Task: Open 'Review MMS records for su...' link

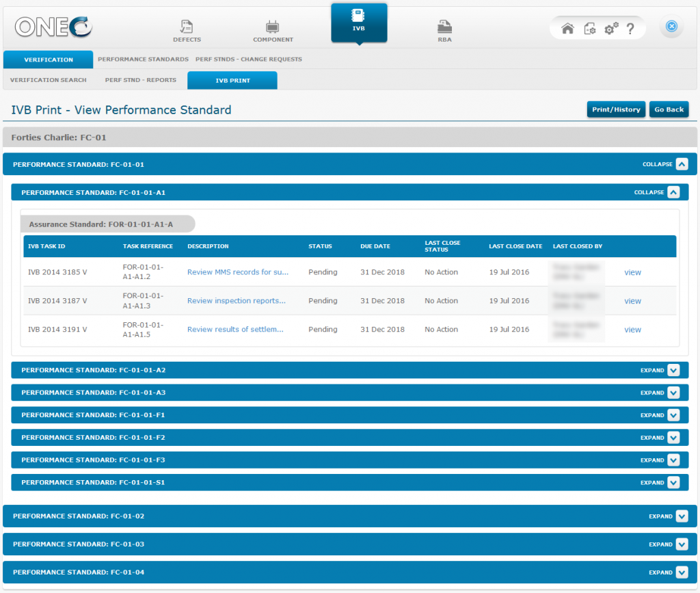Action: click(x=237, y=272)
